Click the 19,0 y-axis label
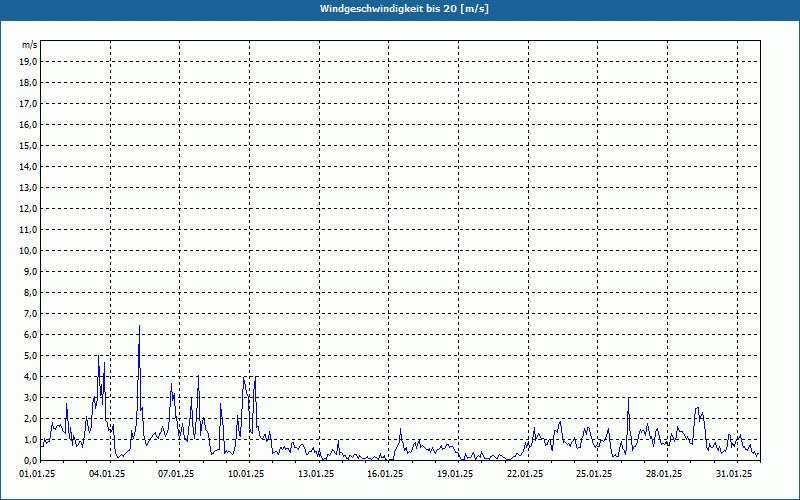The image size is (800, 500). (x=29, y=62)
